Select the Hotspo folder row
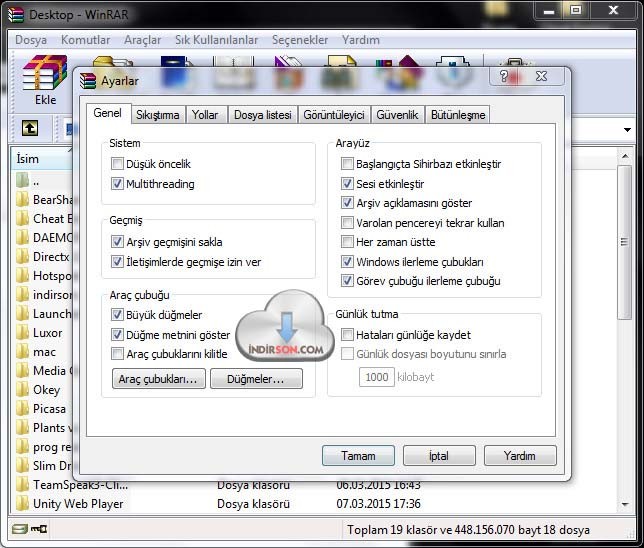The width and height of the screenshot is (644, 548). point(44,275)
